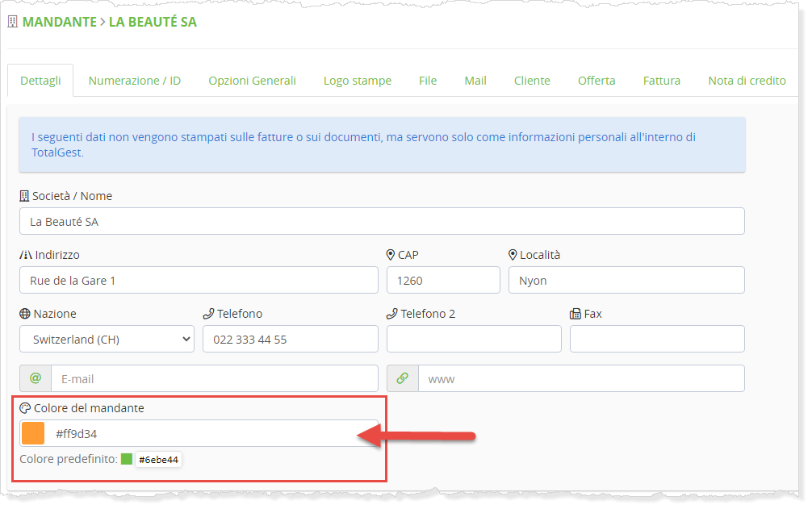Switch to the Numerazione / ID tab

134,81
